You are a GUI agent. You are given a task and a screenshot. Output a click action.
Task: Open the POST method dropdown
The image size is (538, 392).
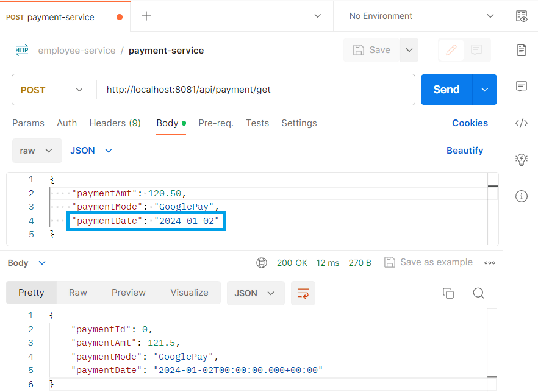click(x=51, y=90)
